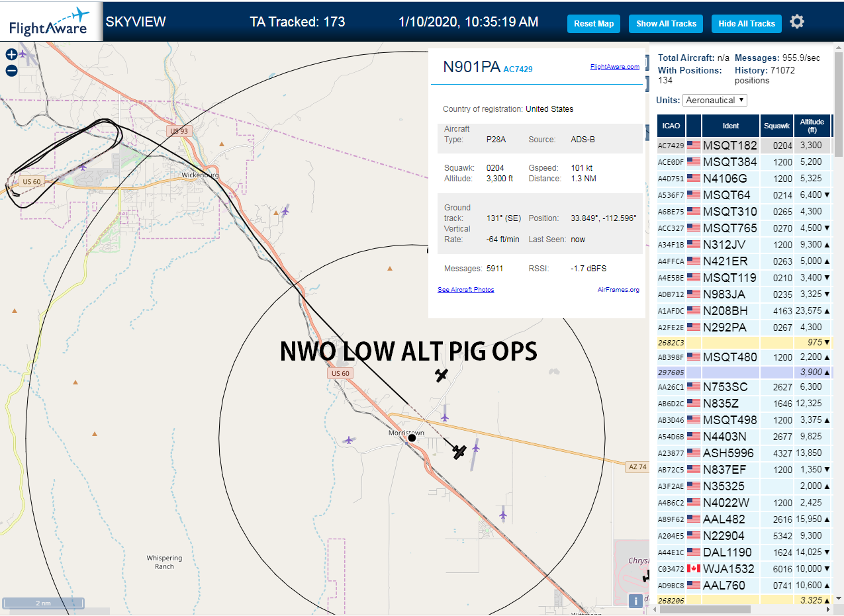Image resolution: width=844 pixels, height=616 pixels.
Task: Click the black Morristown receiver site dot
Action: pos(412,438)
